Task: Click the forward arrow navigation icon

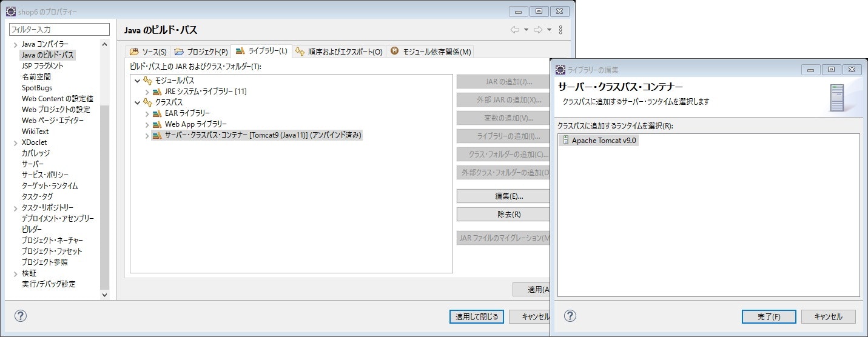Action: click(537, 30)
